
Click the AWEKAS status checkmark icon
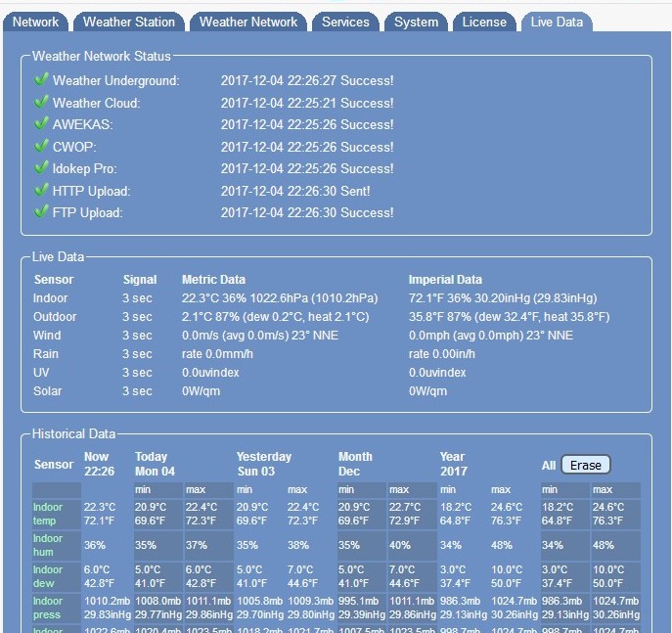[x=41, y=123]
